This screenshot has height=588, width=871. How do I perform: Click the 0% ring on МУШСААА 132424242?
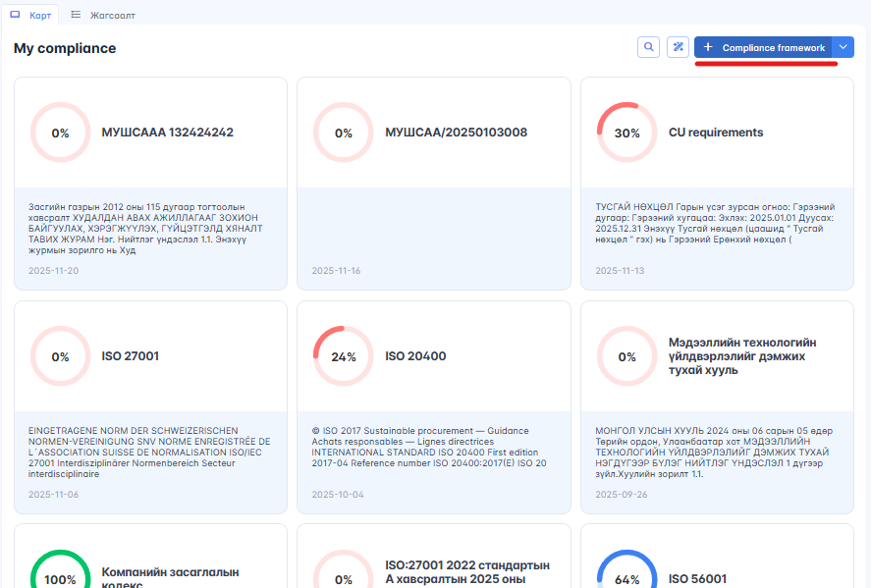[60, 133]
